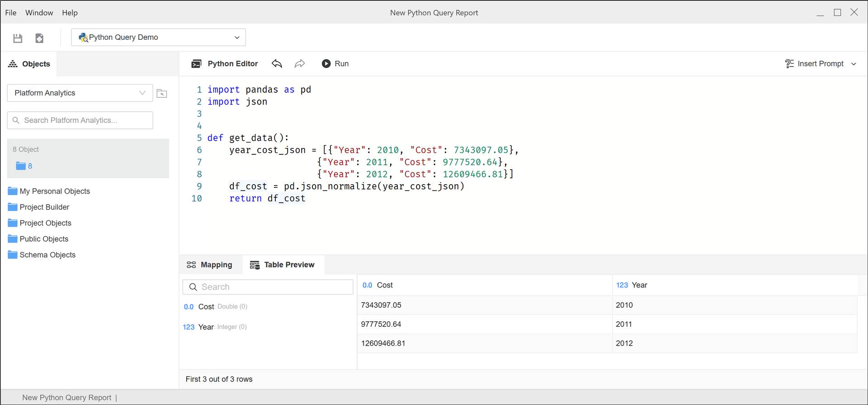Click the go-up folder icon
The width and height of the screenshot is (868, 405).
point(162,94)
